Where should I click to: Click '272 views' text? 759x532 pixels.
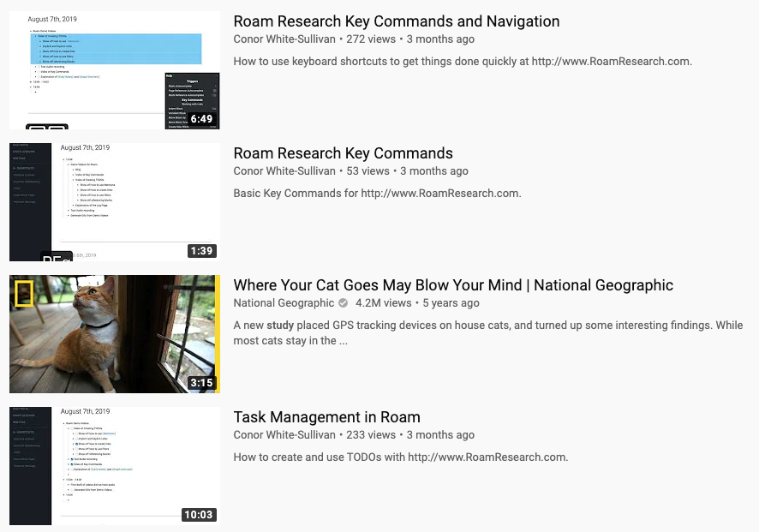point(371,39)
